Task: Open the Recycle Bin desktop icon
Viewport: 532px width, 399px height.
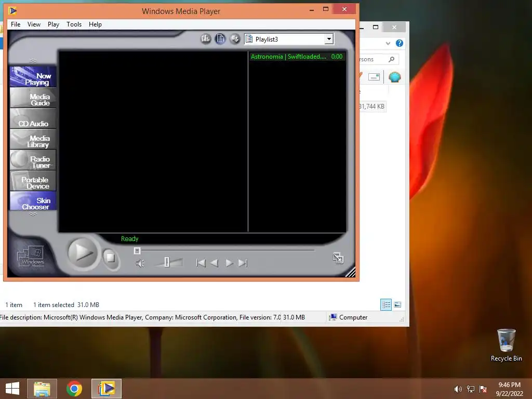Action: click(x=506, y=345)
